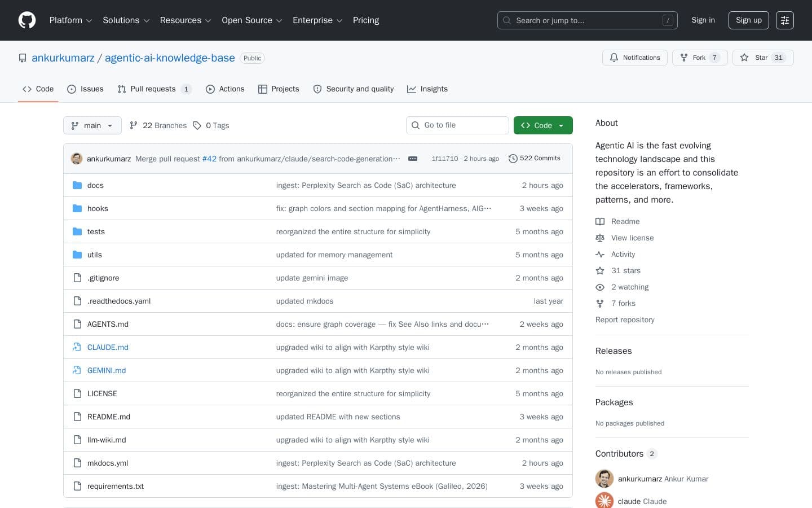The image size is (812, 508).
Task: Switch to the Issues tab
Action: point(85,89)
